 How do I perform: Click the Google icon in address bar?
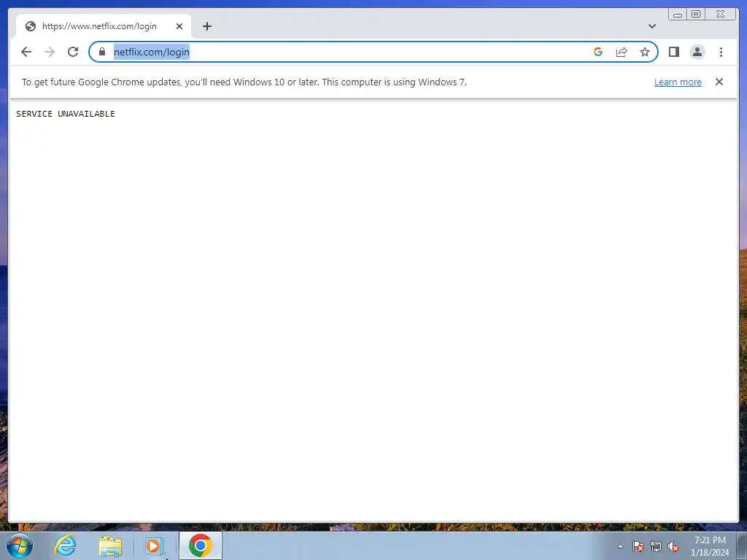(x=598, y=52)
